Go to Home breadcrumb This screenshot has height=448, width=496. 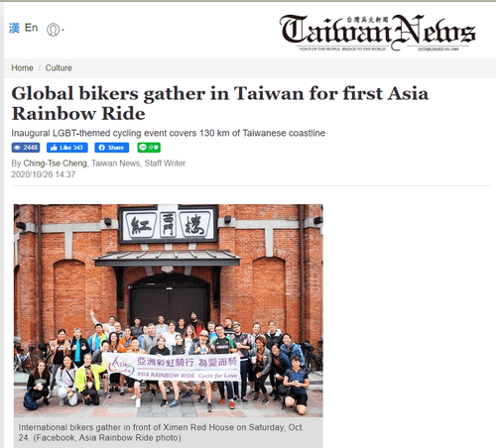coord(22,67)
